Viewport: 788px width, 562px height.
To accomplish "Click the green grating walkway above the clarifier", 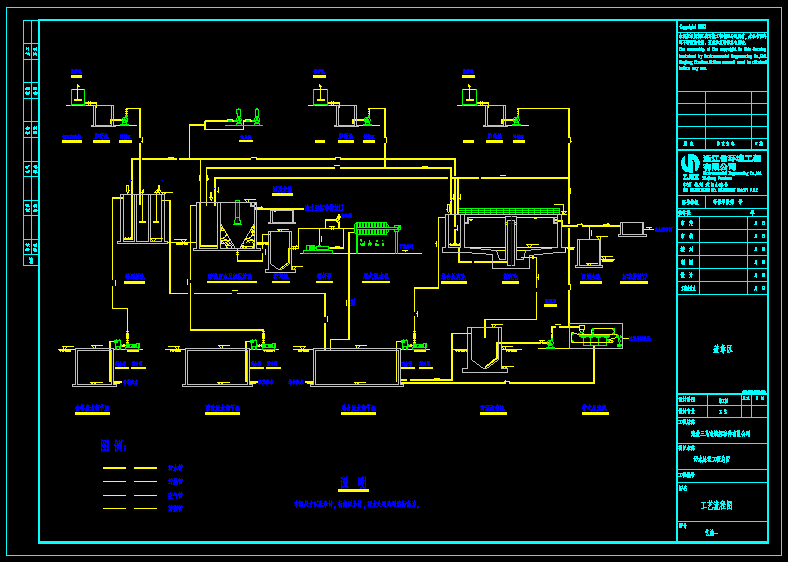I will pyautogui.click(x=509, y=211).
